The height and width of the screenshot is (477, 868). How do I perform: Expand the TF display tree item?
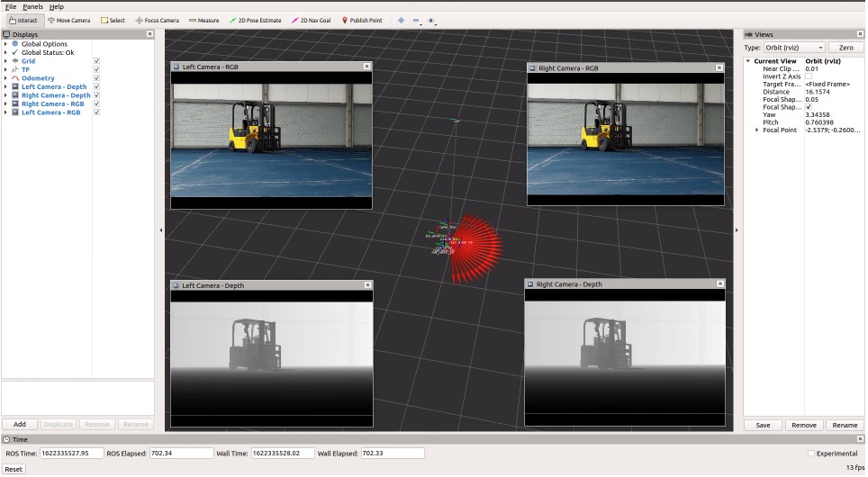[5, 70]
